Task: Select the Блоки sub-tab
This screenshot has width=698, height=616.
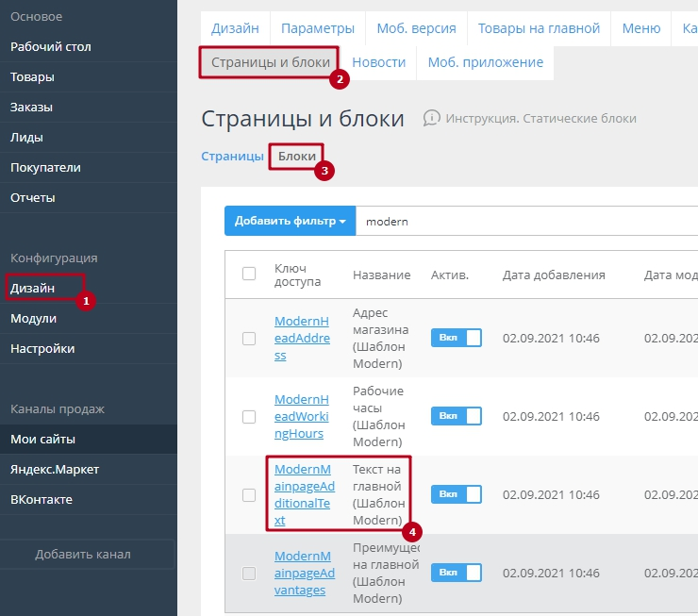Action: pos(297,156)
